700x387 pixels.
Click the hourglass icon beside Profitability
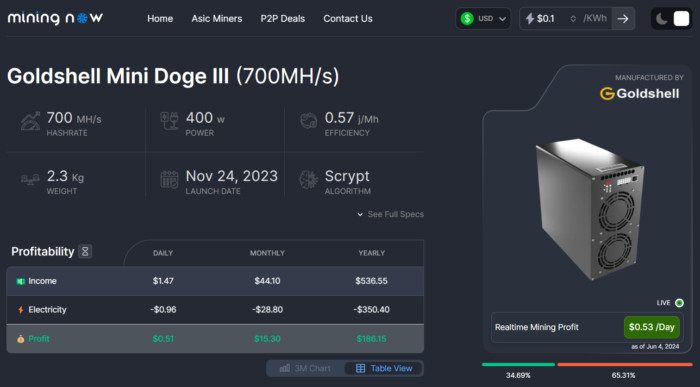pos(85,251)
